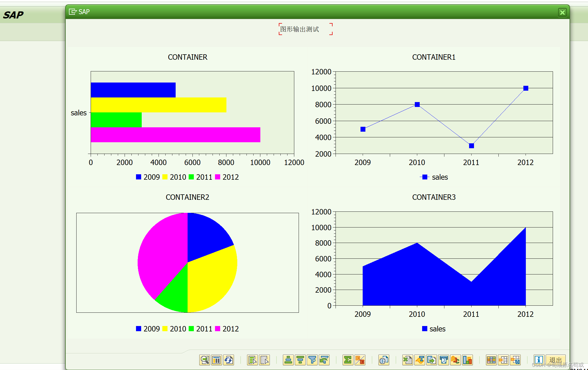
Task: Click the information button with the i icon
Action: tap(539, 360)
